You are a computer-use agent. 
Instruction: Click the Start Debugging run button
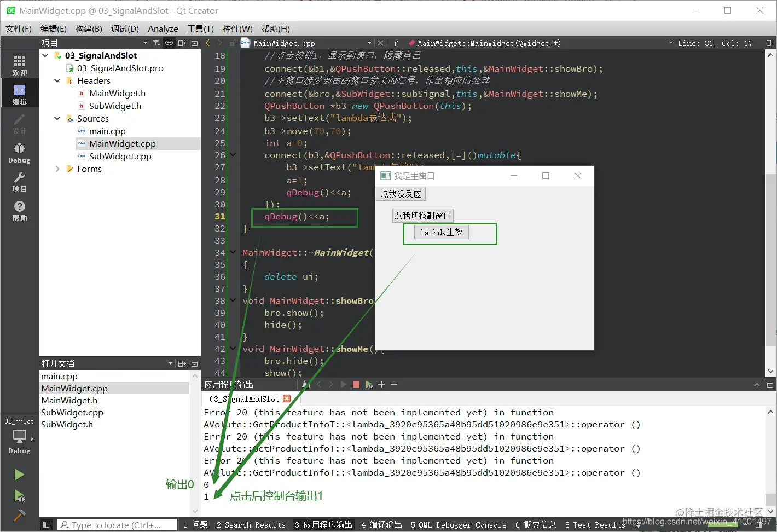pos(19,496)
